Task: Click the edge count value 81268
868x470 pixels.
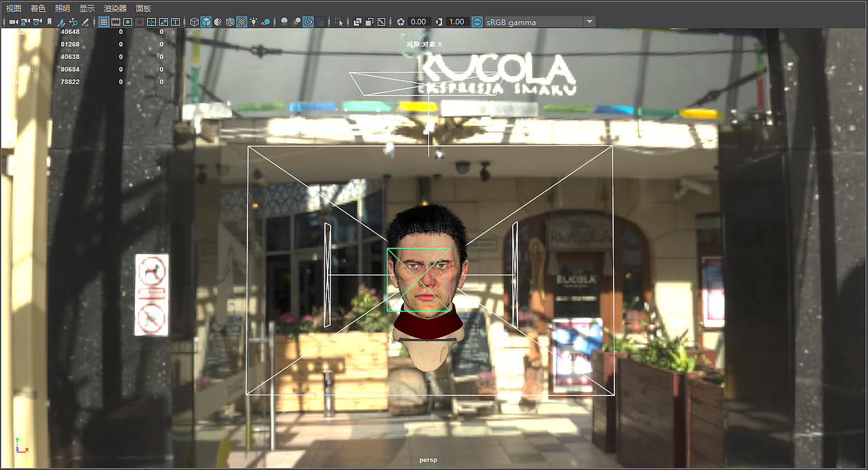Action: (70, 44)
